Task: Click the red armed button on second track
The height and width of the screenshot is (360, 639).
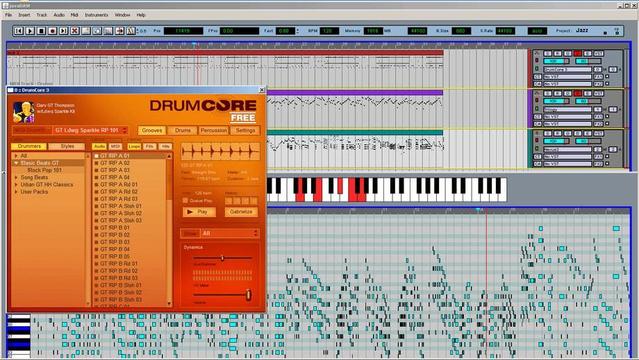Action: [x=577, y=94]
